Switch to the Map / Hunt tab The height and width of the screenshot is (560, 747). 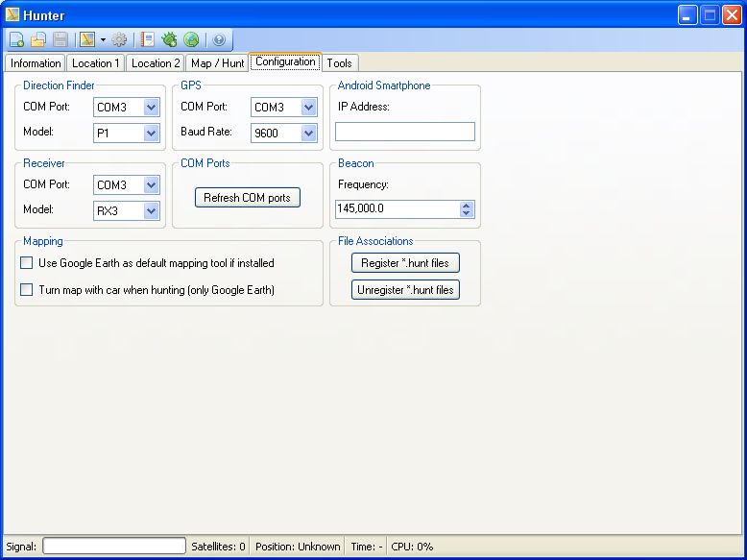tap(217, 63)
